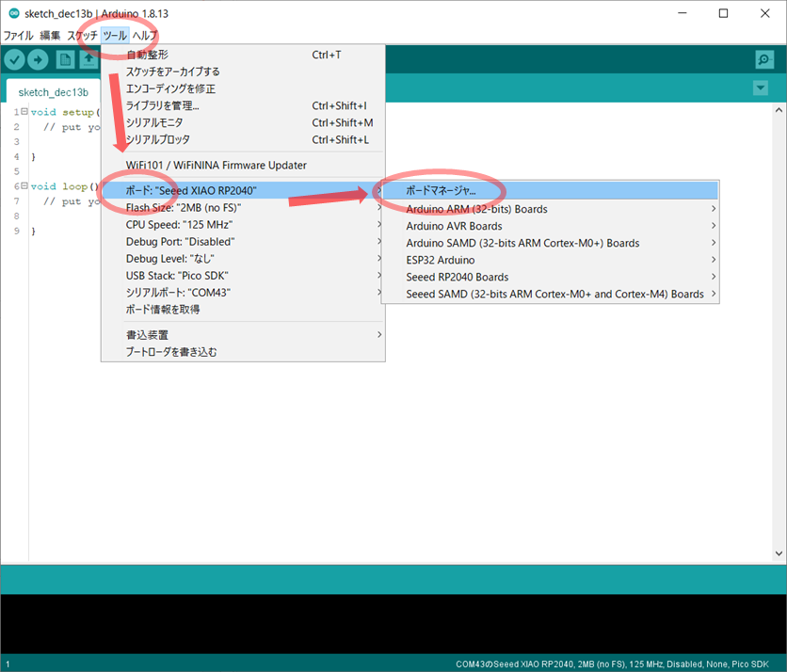Image resolution: width=787 pixels, height=672 pixels.
Task: Click the closing brace on line 9
Action: (34, 231)
